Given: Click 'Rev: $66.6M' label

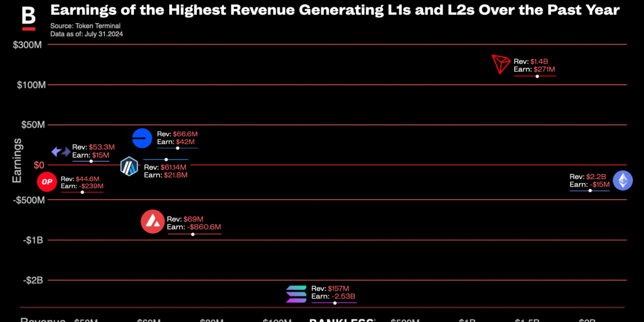Looking at the screenshot, I should coord(177,134).
